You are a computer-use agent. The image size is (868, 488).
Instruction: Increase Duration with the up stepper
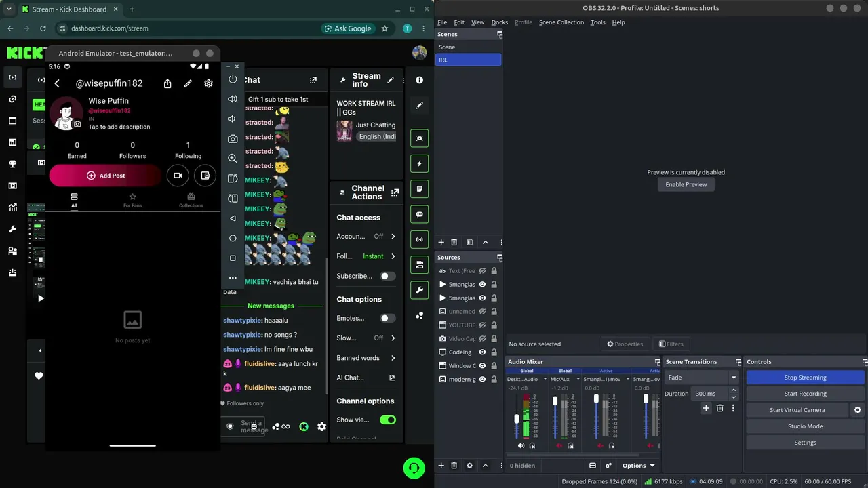(x=733, y=390)
